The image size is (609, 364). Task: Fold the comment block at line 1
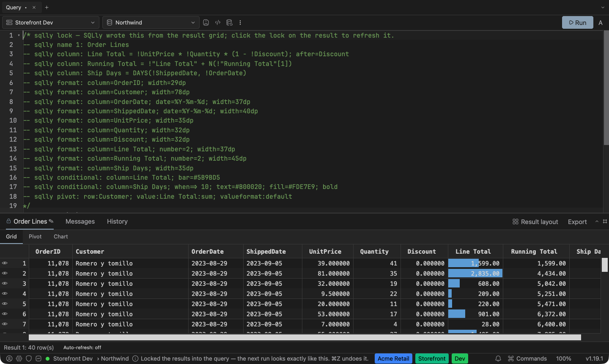[19, 36]
